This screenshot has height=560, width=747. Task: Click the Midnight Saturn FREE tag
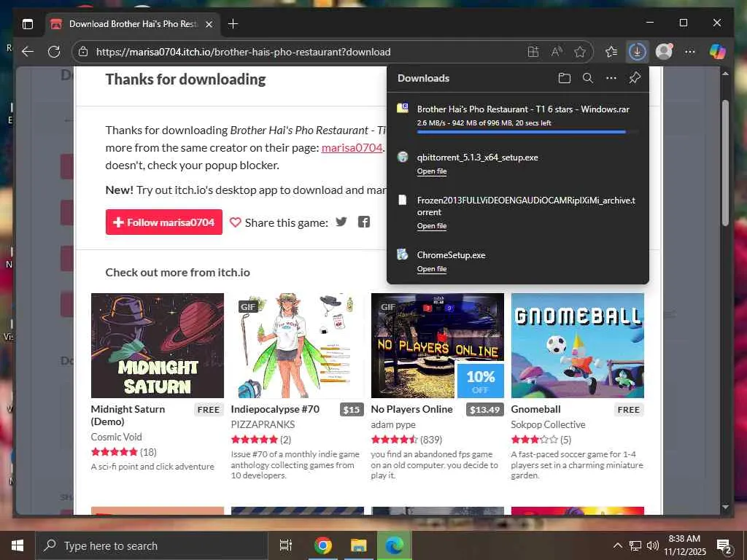click(209, 410)
